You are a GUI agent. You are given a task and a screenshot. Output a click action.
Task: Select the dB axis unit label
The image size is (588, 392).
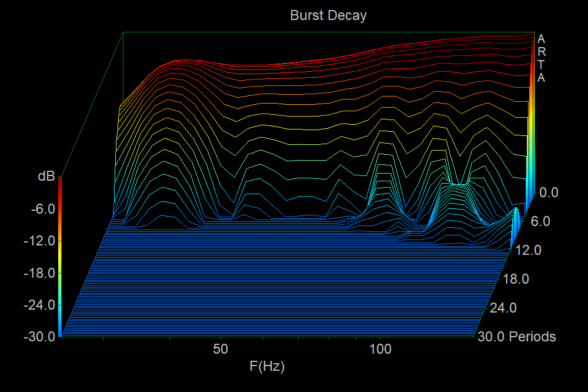(x=46, y=176)
